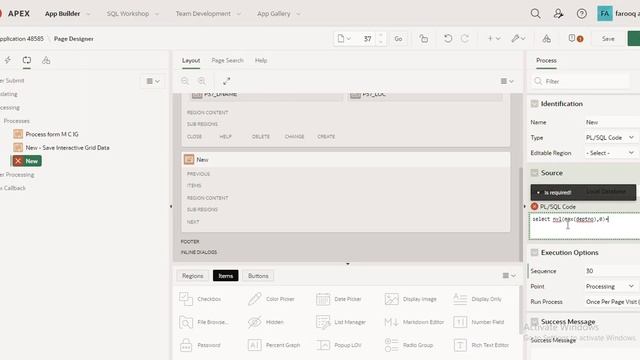Open the search icon in the header
The height and width of the screenshot is (360, 640).
click(x=535, y=13)
